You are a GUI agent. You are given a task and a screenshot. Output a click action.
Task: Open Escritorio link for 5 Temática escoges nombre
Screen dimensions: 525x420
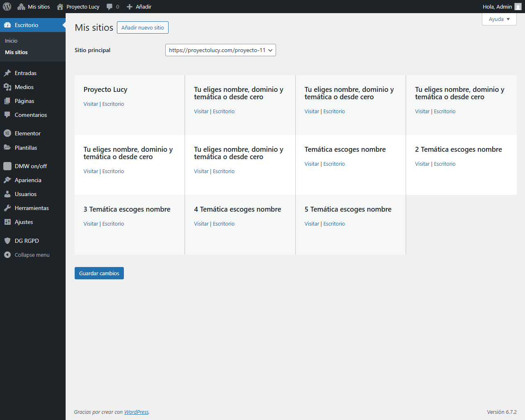click(334, 224)
